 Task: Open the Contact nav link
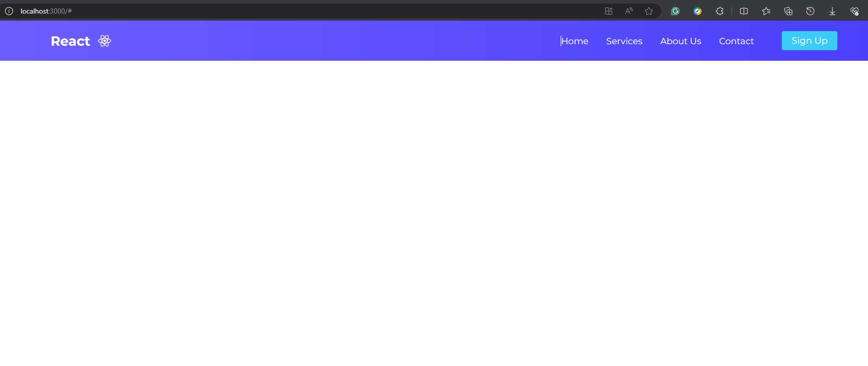tap(736, 41)
